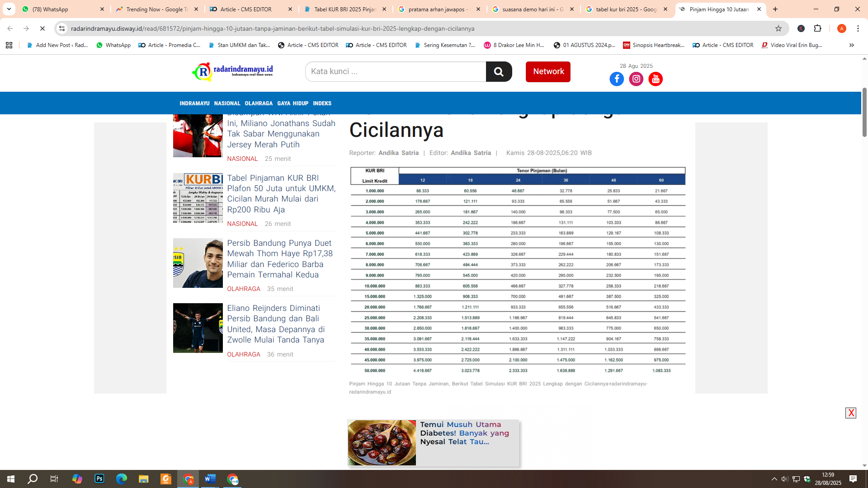View site information icon in address bar
The height and width of the screenshot is (488, 868).
[62, 28]
